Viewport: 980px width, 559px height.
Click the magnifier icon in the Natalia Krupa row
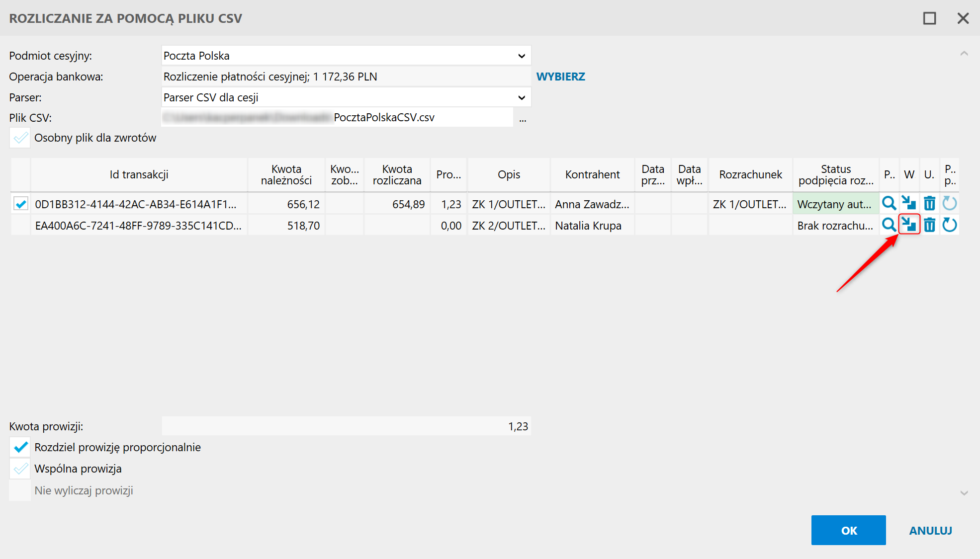point(889,225)
